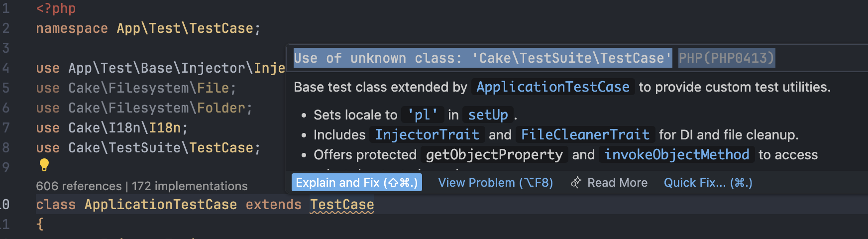Click line number 5 in the gutter
Screen dimensions: 868x239
(6, 88)
